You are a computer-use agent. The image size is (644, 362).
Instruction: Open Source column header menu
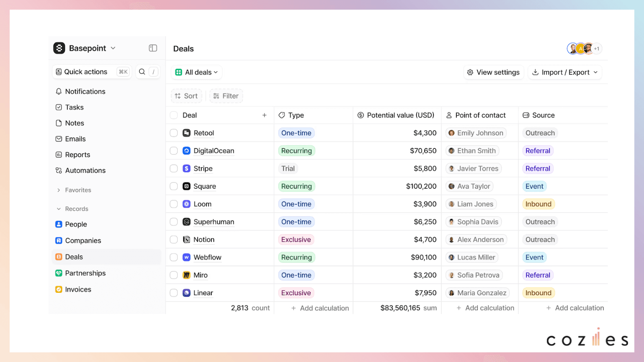click(563, 115)
